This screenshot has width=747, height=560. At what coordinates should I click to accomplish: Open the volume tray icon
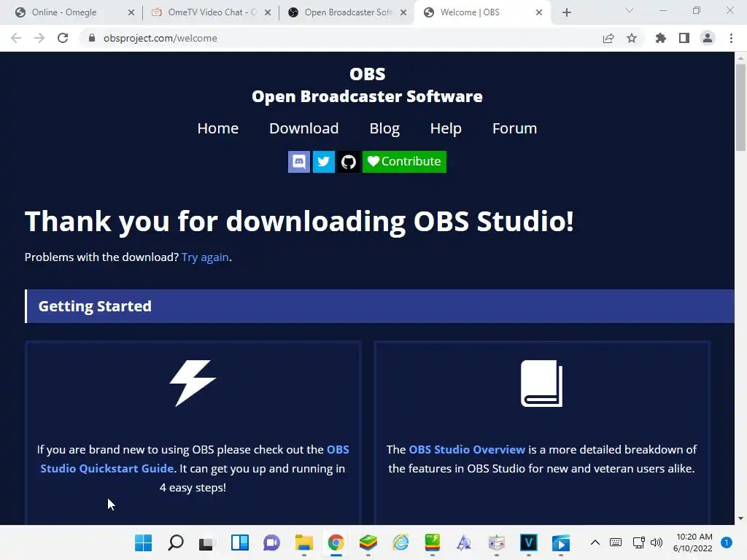pos(657,542)
